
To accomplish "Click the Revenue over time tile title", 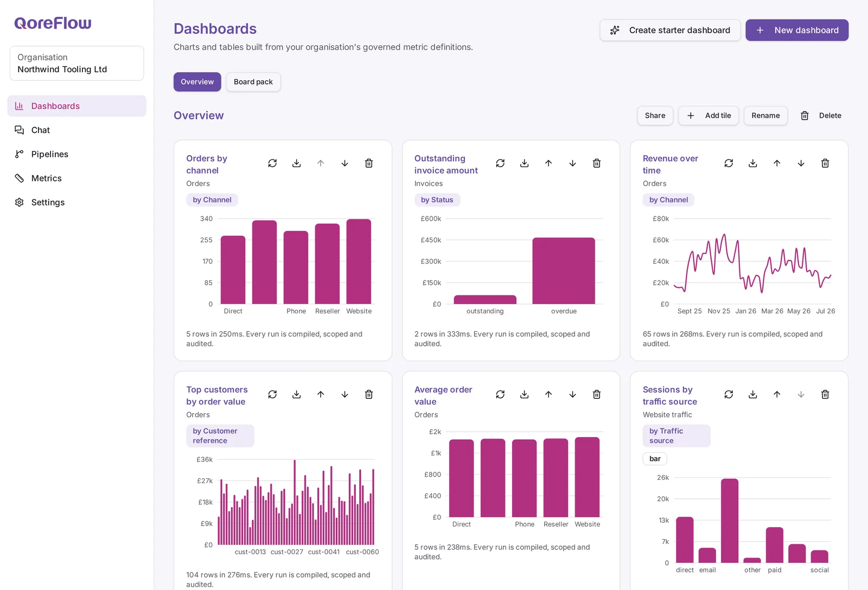I will (671, 164).
